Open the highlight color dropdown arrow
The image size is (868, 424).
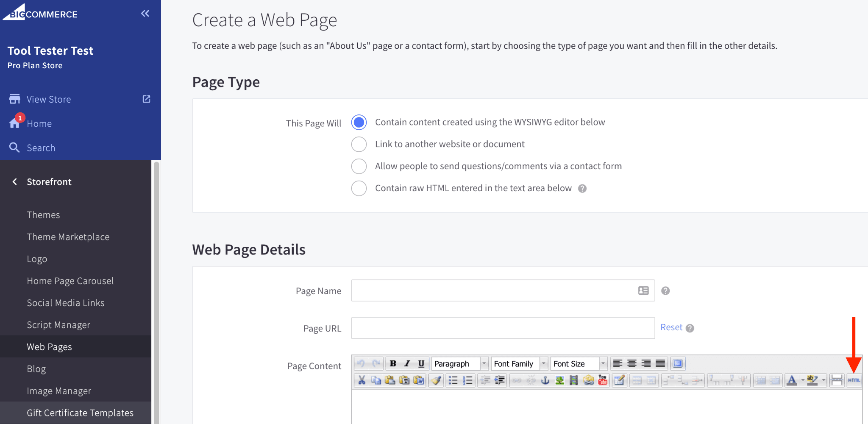pyautogui.click(x=823, y=380)
